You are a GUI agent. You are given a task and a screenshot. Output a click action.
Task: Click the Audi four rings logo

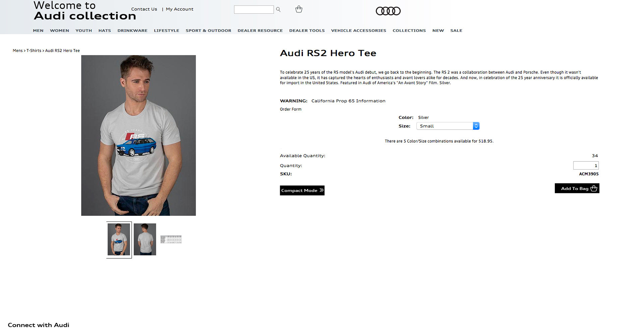coord(388,11)
